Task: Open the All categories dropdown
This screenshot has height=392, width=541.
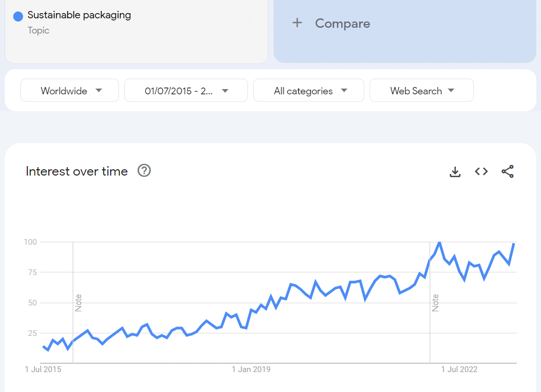Action: click(x=308, y=91)
